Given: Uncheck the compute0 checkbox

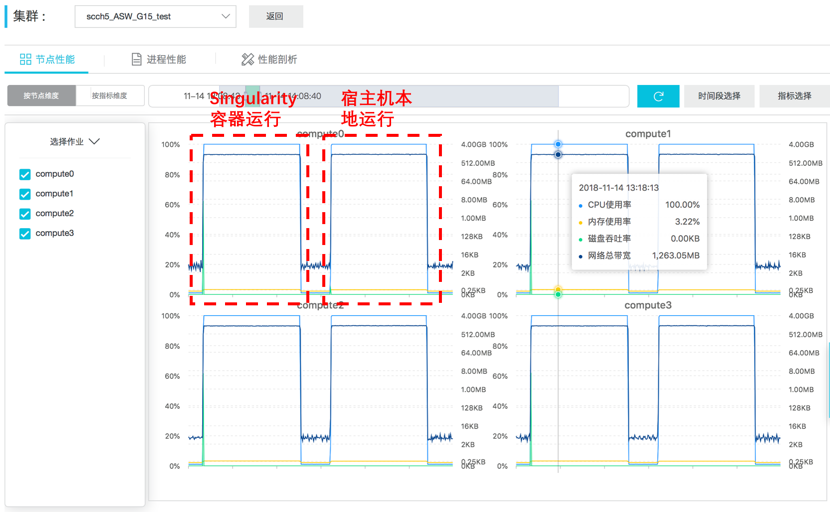Looking at the screenshot, I should point(25,174).
